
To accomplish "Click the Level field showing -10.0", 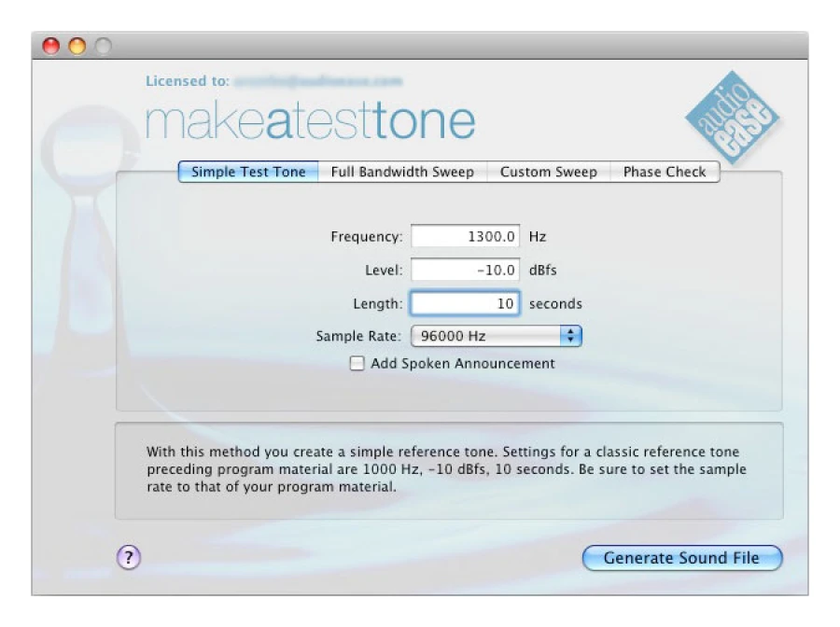I will click(x=465, y=270).
